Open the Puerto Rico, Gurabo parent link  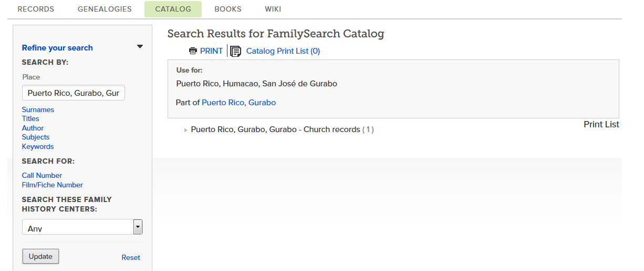tap(238, 103)
